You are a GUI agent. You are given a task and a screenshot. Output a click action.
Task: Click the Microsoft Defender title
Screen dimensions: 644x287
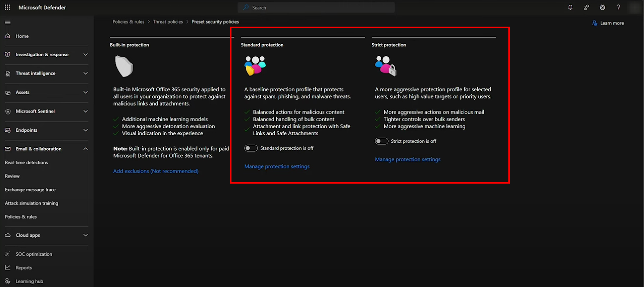(x=42, y=7)
